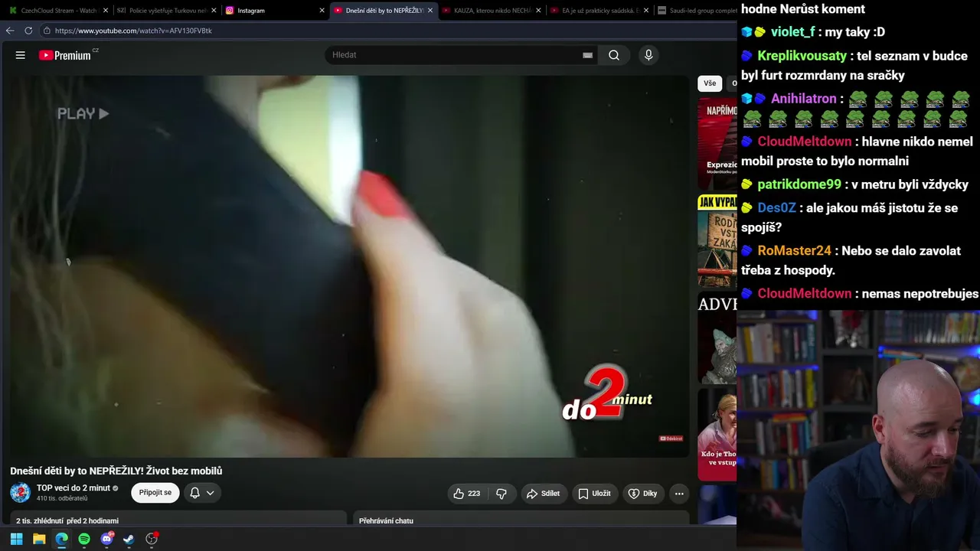Switch to EA je už prakticky saúdská tab

[x=599, y=11]
